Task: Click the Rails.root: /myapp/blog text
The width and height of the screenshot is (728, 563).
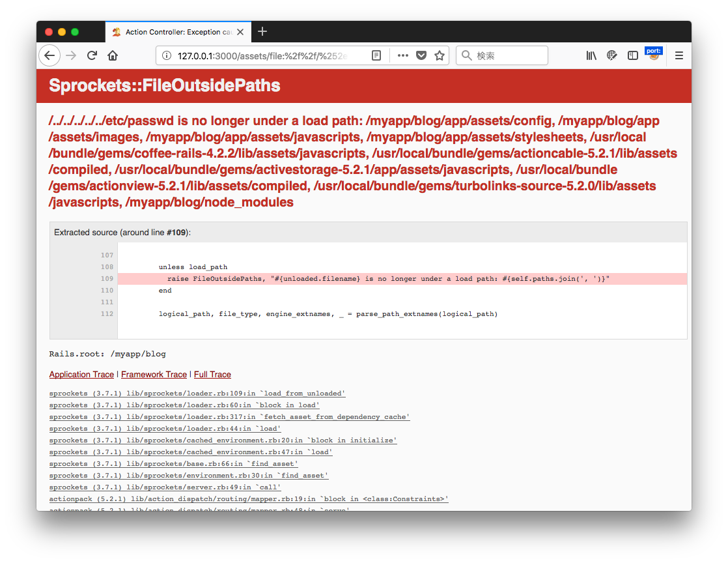Action: click(107, 354)
